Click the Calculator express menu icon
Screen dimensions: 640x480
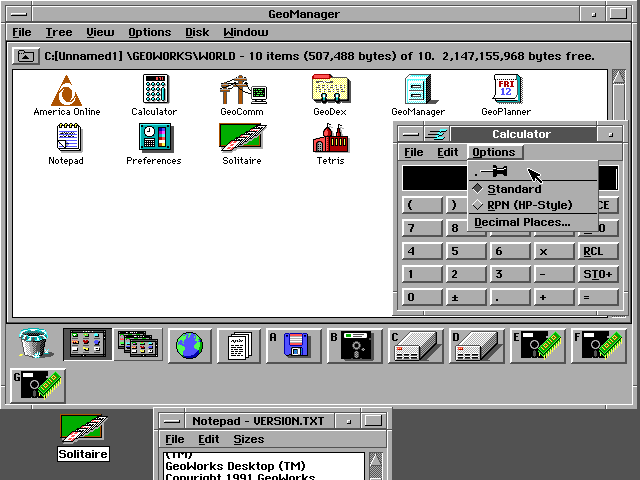tap(436, 134)
